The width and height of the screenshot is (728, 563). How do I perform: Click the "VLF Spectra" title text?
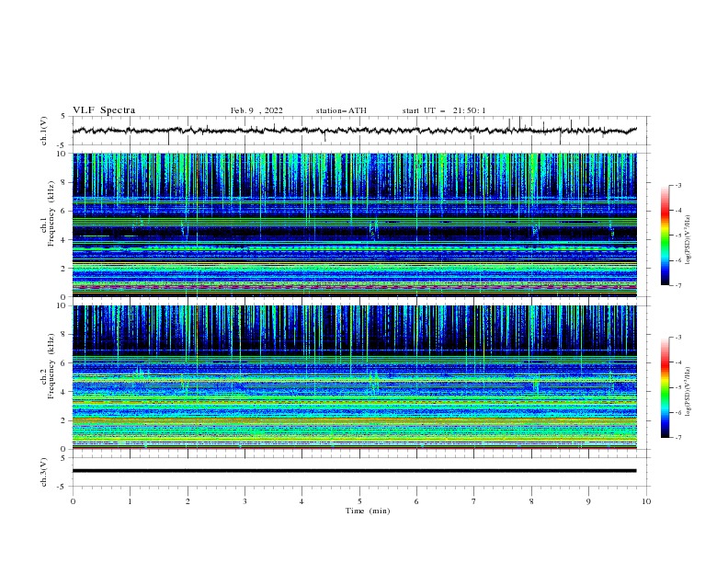[x=104, y=110]
